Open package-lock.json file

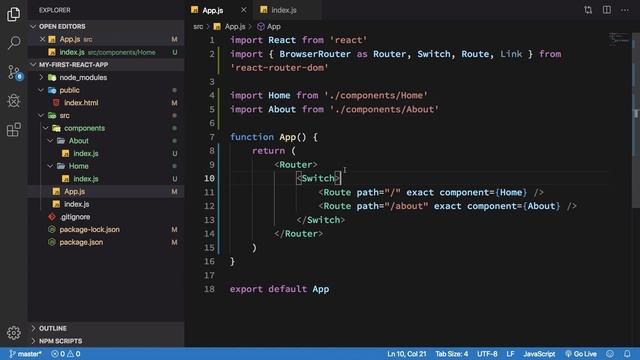coord(106,229)
